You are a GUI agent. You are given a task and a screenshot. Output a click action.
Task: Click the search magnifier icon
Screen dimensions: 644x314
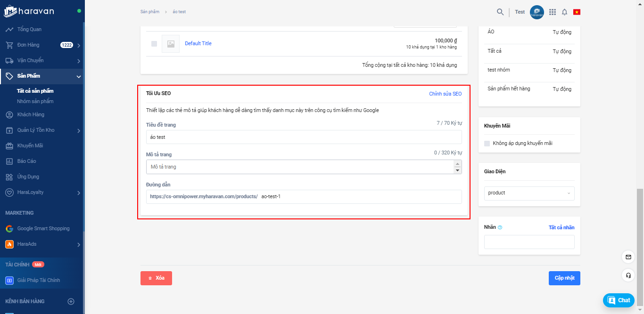click(x=500, y=12)
